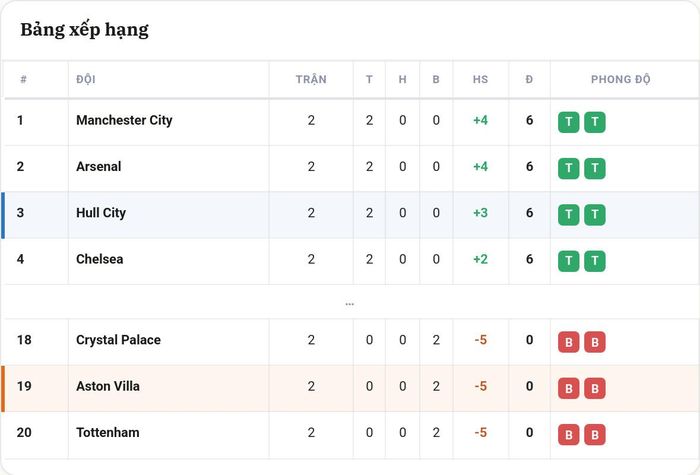Click Manchester City's first green T form badge

568,122
